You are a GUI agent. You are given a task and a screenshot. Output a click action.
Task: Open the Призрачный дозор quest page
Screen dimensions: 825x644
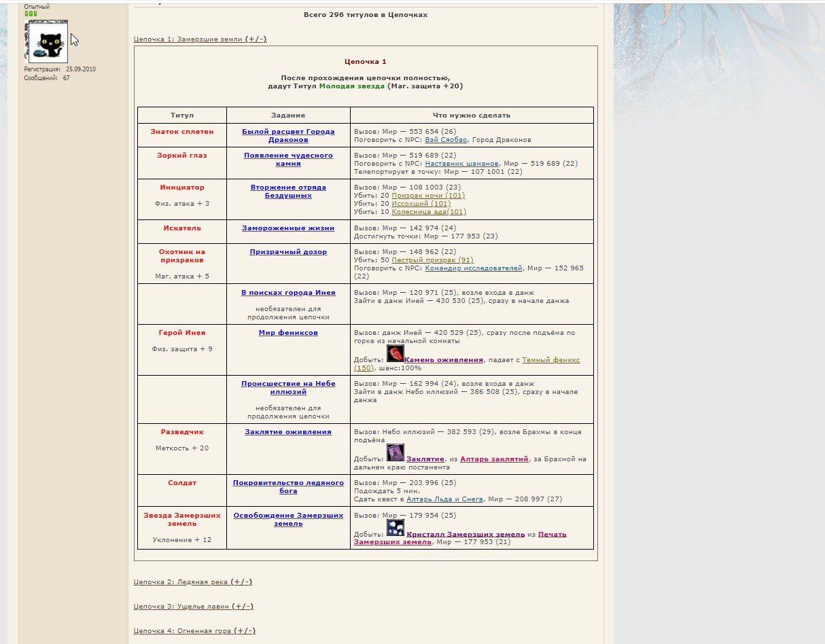click(288, 252)
